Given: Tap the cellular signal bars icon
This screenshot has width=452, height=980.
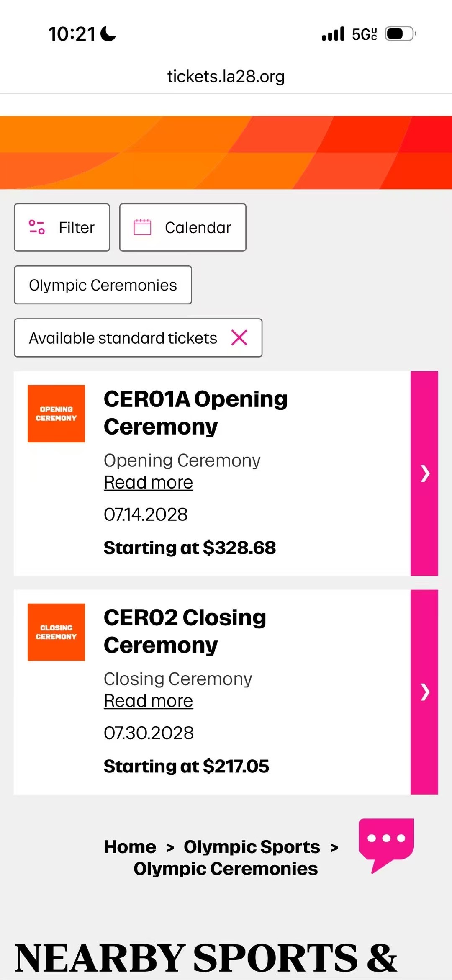Looking at the screenshot, I should pyautogui.click(x=333, y=33).
